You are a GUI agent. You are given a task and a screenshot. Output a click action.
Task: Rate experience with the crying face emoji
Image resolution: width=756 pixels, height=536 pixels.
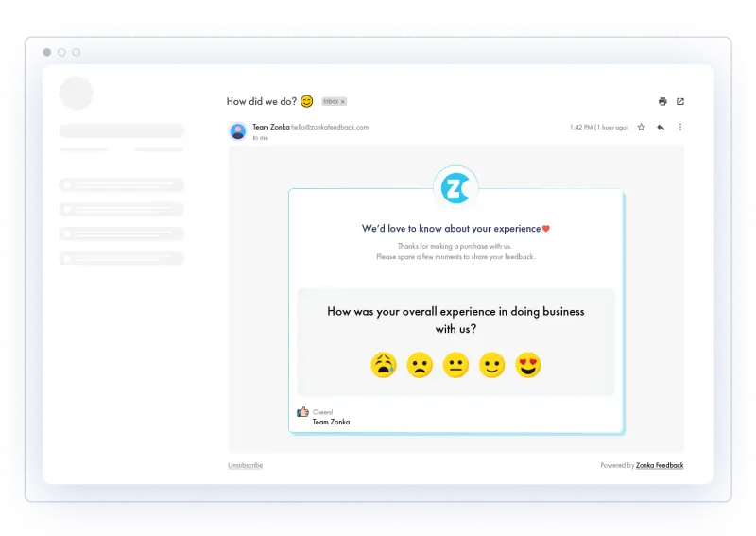coord(384,365)
